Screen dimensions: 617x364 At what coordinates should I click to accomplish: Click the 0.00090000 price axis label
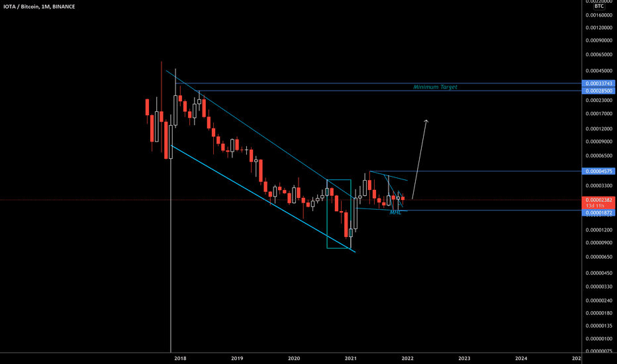pyautogui.click(x=599, y=40)
